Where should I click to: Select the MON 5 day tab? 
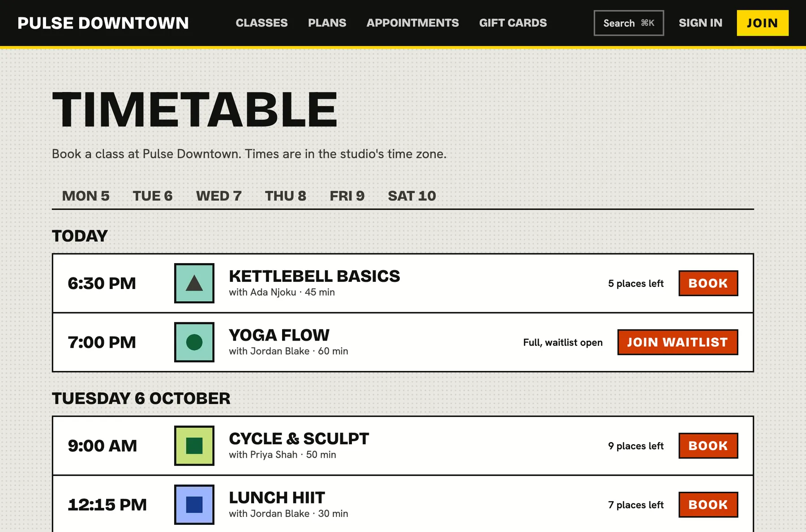pos(86,196)
